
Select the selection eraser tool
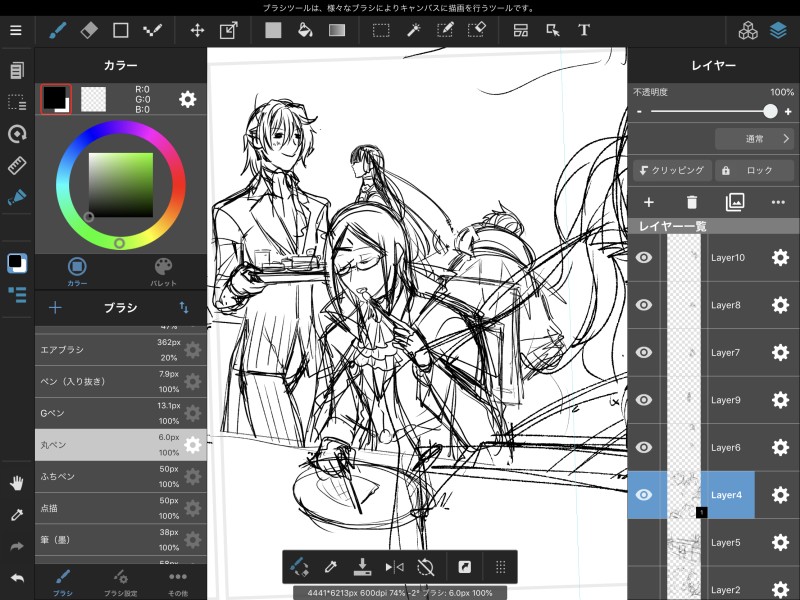click(476, 30)
